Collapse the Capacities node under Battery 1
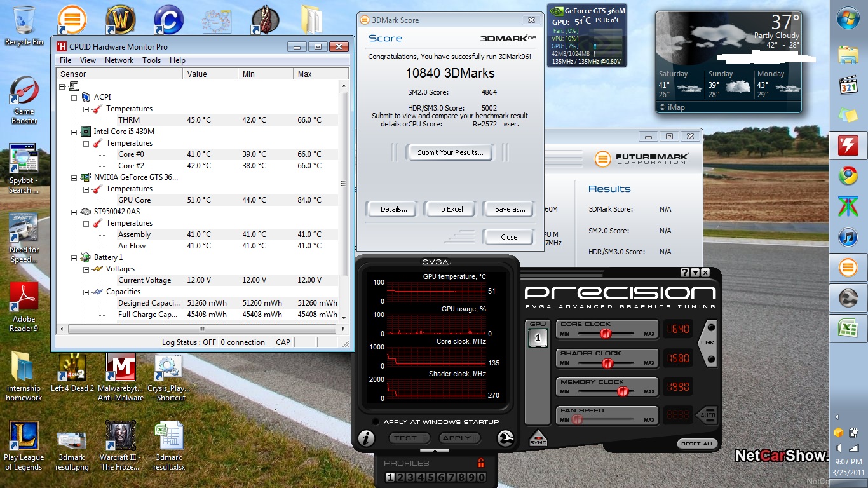This screenshot has width=868, height=488. click(x=86, y=292)
